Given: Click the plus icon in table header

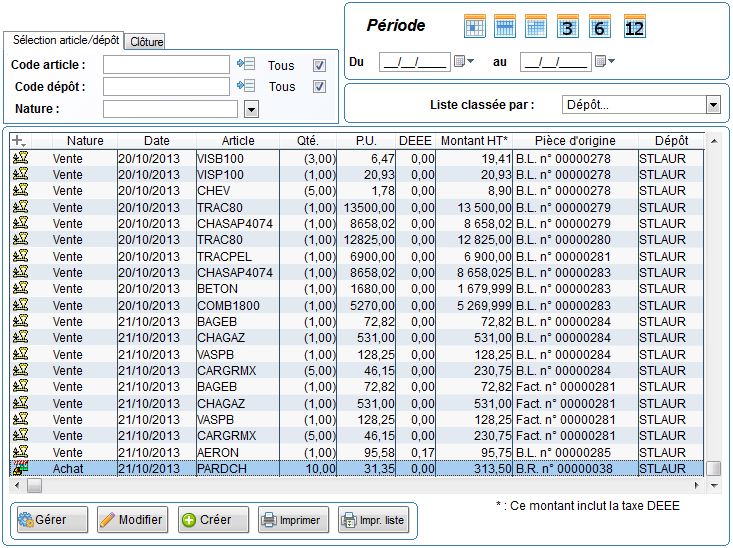Looking at the screenshot, I should pyautogui.click(x=18, y=140).
